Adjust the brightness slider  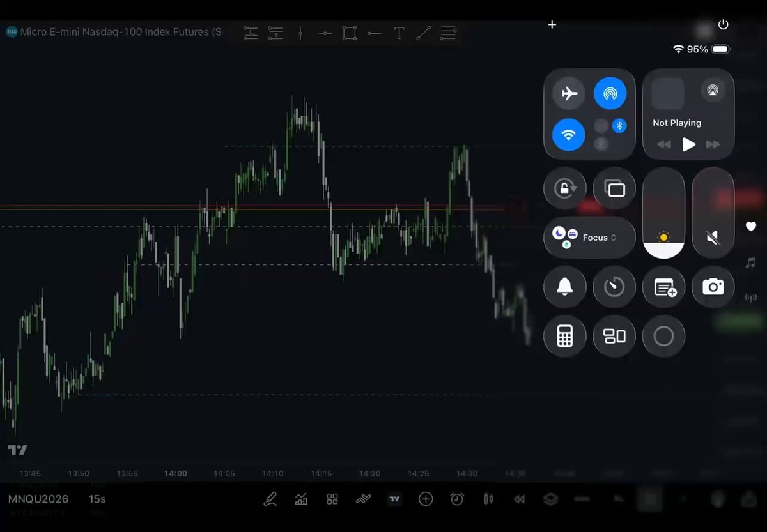click(663, 213)
